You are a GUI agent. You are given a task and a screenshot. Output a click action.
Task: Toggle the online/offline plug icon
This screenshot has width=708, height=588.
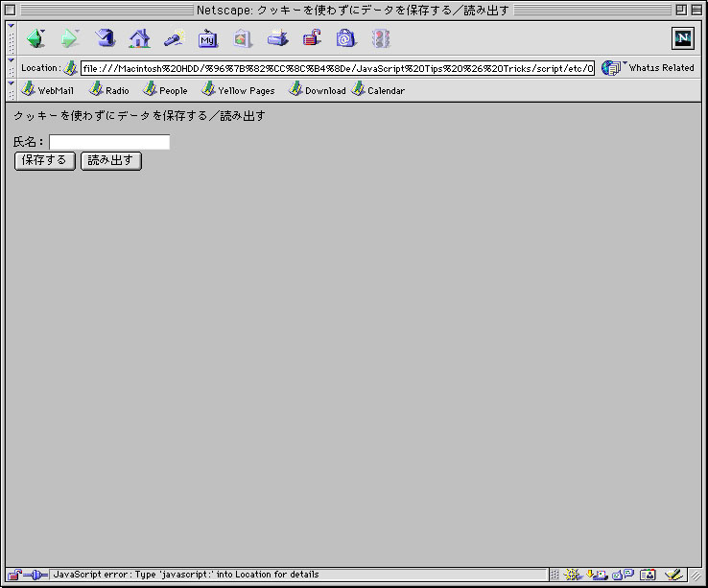(x=35, y=575)
